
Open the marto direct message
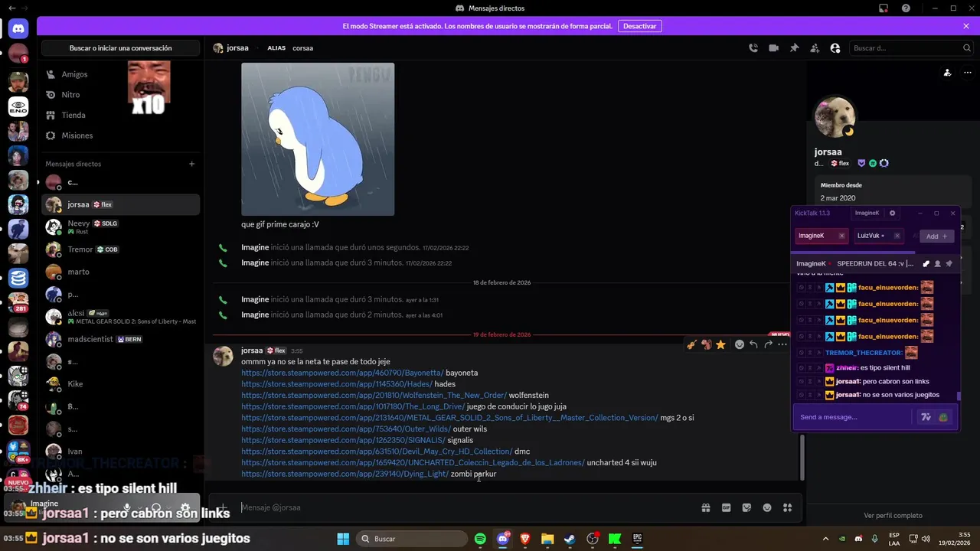tap(120, 272)
